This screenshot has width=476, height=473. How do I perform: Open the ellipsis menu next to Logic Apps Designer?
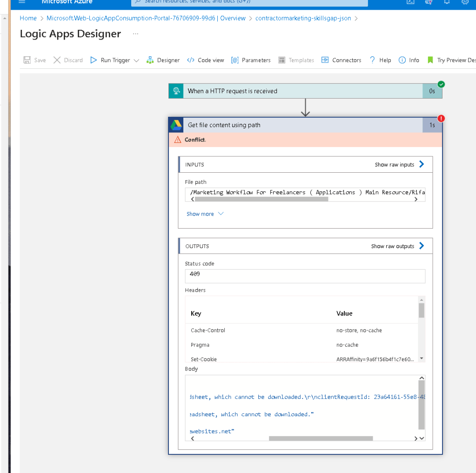pos(136,34)
